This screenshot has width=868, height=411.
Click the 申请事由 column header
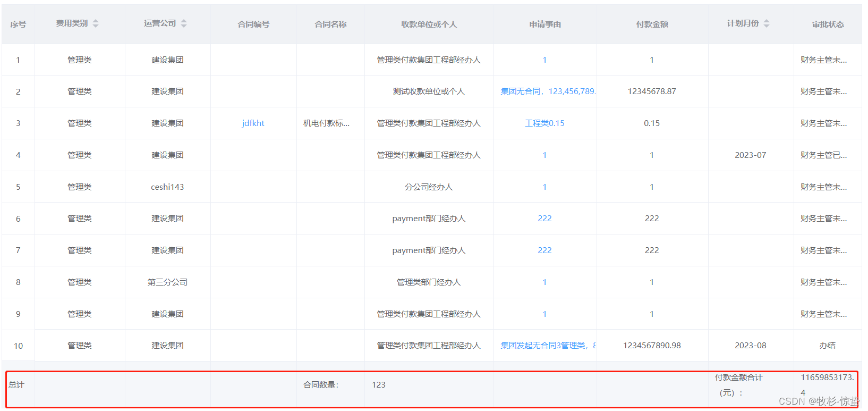pyautogui.click(x=545, y=24)
